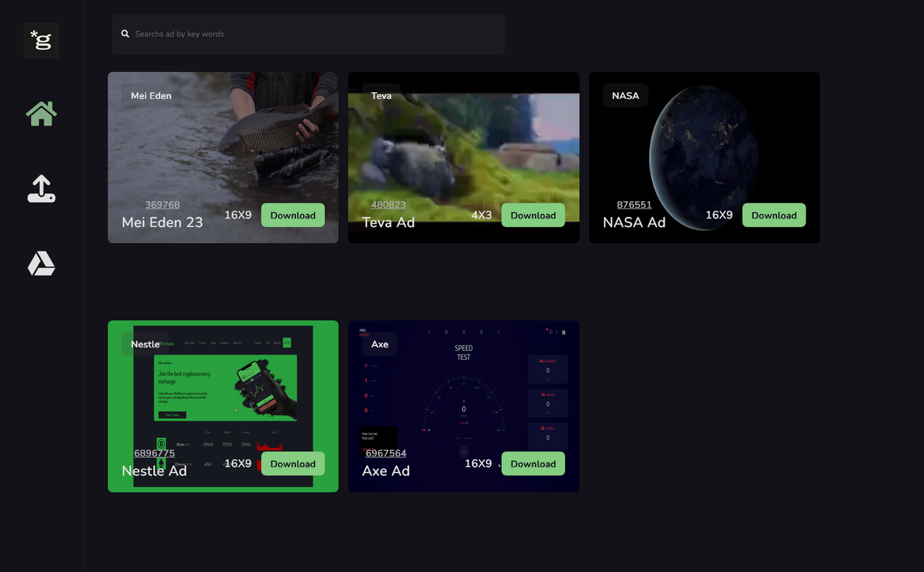The width and height of the screenshot is (924, 572).
Task: Click the search magnifier icon
Action: [125, 34]
